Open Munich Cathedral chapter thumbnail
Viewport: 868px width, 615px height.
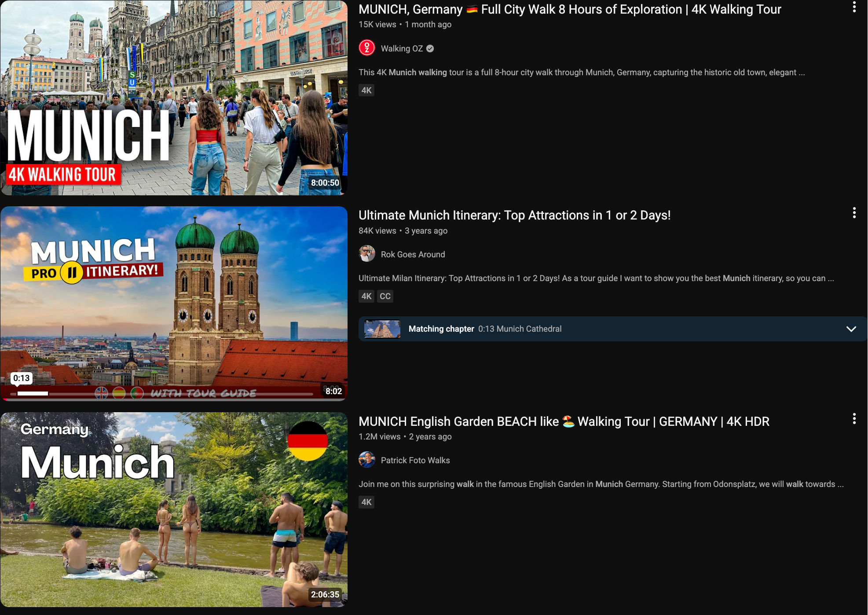[x=382, y=329]
